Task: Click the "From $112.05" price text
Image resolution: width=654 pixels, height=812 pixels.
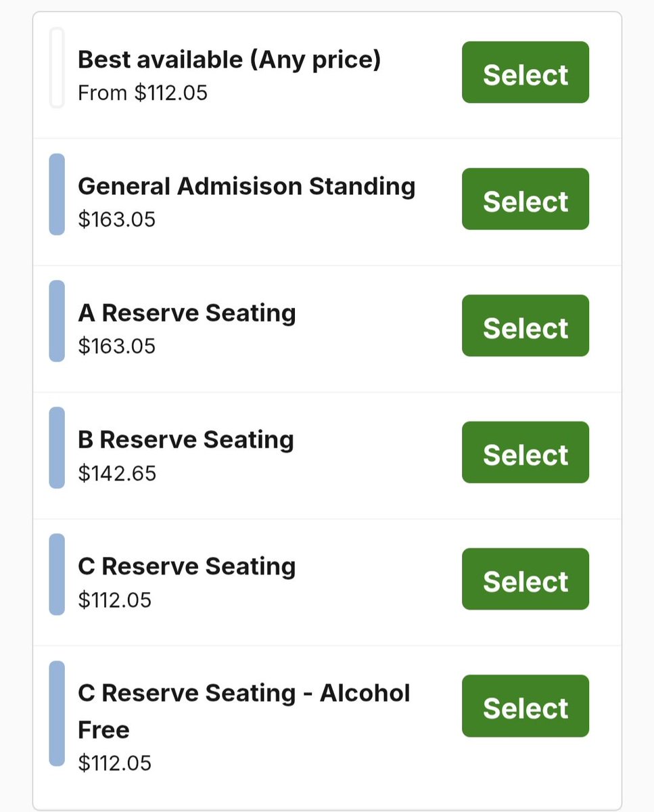Action: [x=143, y=92]
